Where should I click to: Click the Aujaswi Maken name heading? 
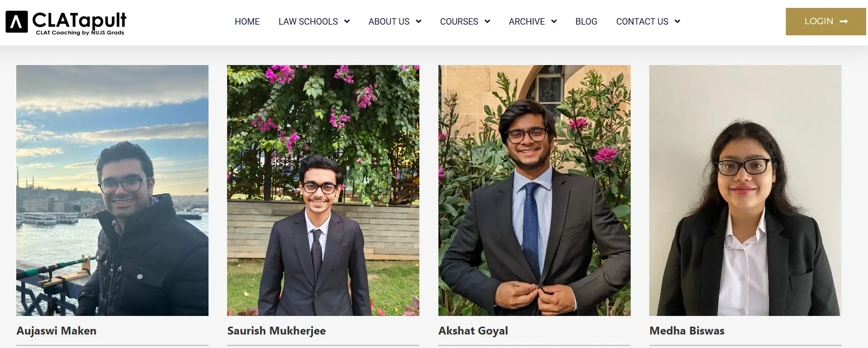pyautogui.click(x=57, y=331)
